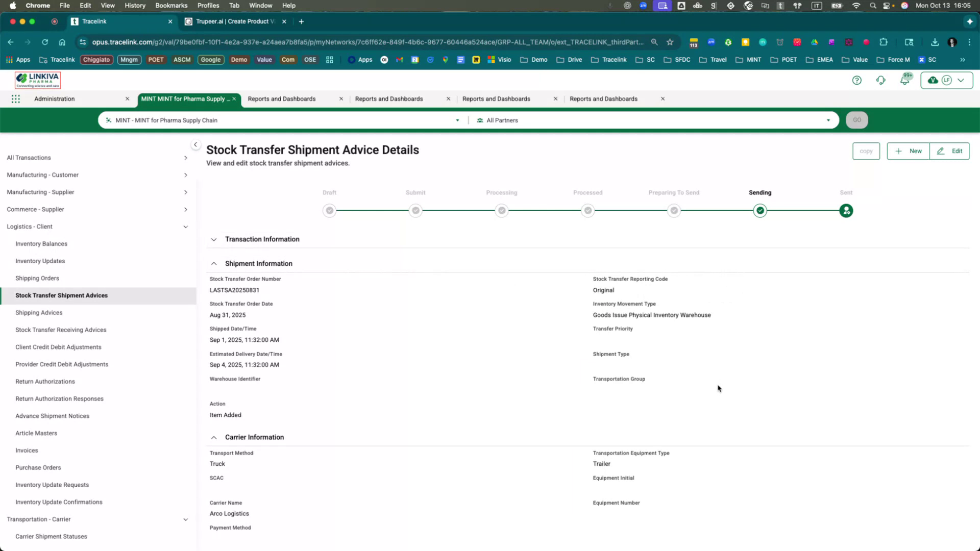Click the network selector icon beside MINT
This screenshot has height=551, width=980.
(x=108, y=120)
